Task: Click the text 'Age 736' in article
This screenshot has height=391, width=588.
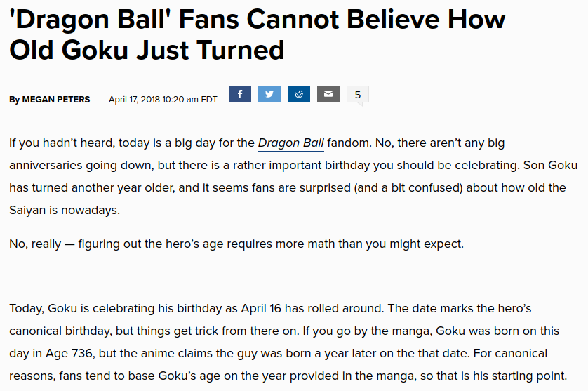Action: click(x=69, y=354)
